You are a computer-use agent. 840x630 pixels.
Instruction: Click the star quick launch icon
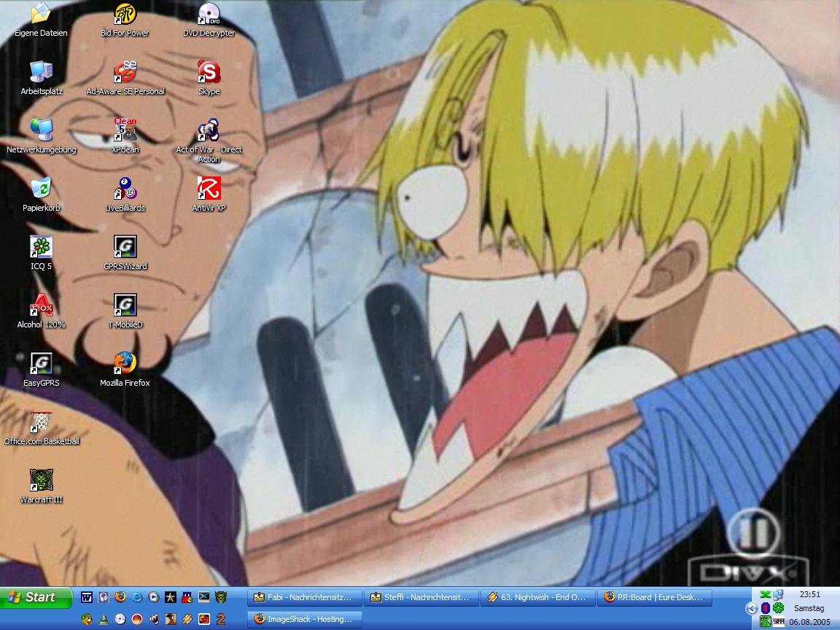coord(171,596)
